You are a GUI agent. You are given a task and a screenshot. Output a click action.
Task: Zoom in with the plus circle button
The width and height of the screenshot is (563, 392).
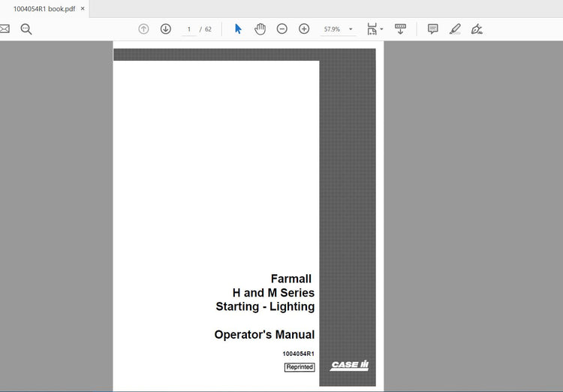[x=304, y=29]
